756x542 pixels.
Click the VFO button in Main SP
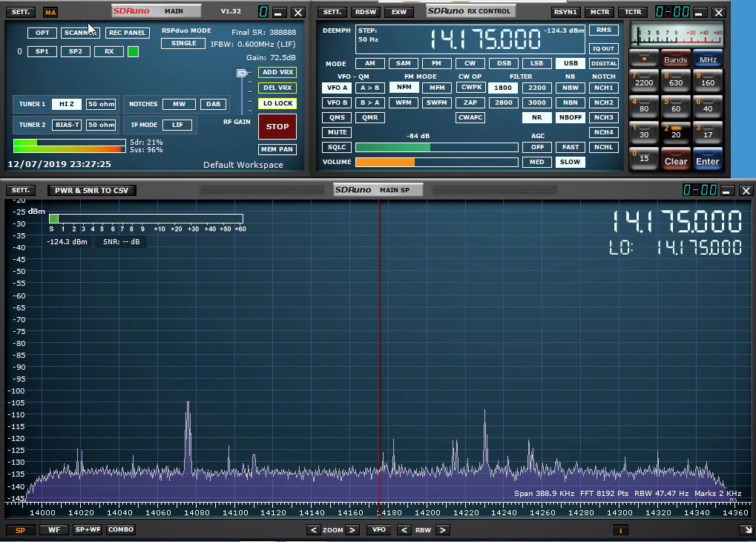(x=379, y=530)
